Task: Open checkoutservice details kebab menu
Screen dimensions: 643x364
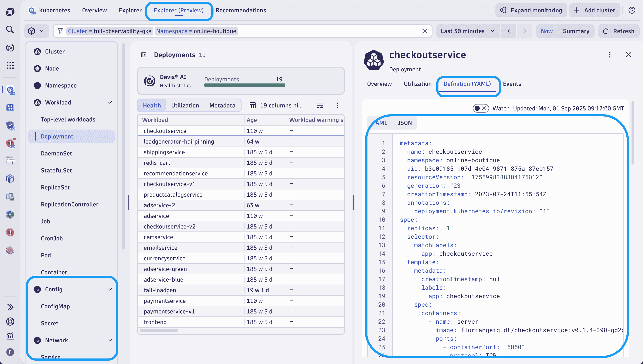Action: click(610, 55)
